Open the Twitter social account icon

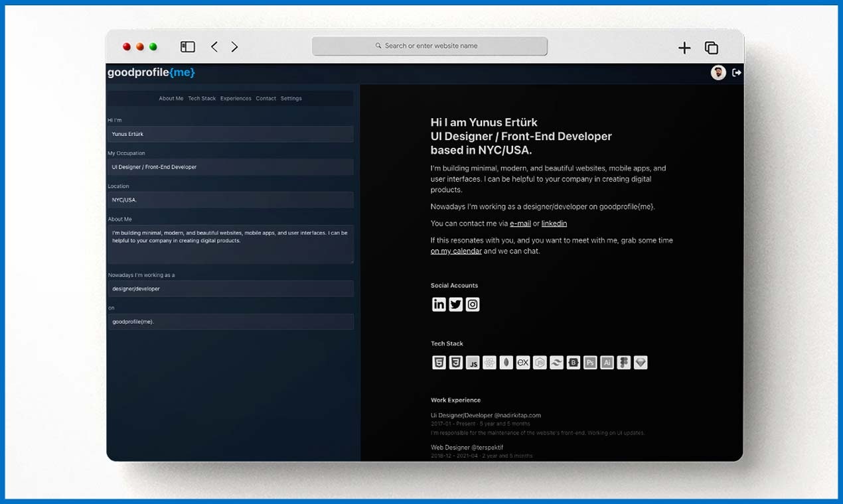click(455, 304)
